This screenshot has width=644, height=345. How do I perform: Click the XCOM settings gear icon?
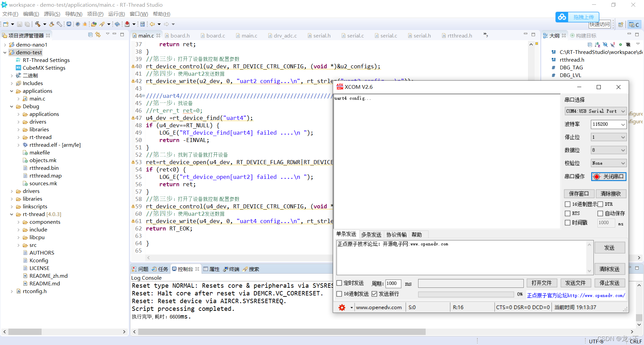tap(342, 307)
